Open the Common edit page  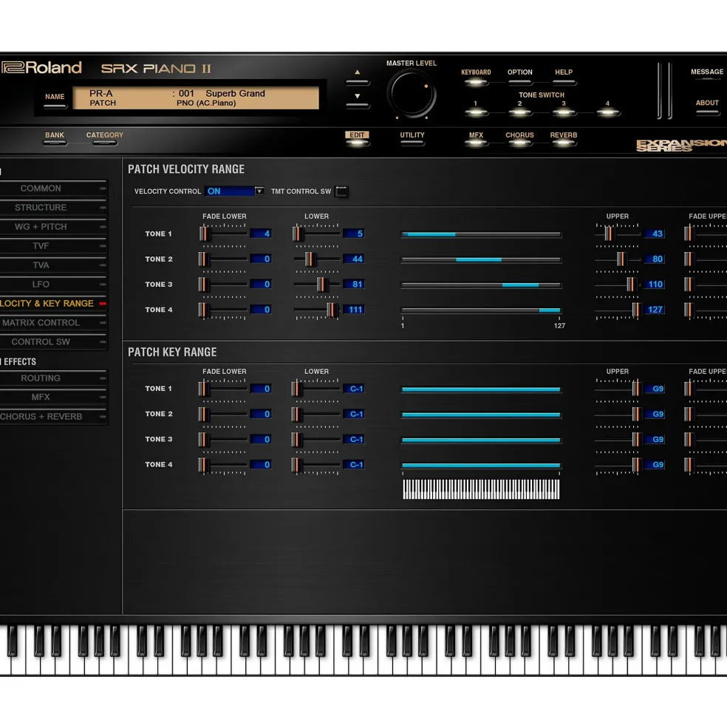53,188
